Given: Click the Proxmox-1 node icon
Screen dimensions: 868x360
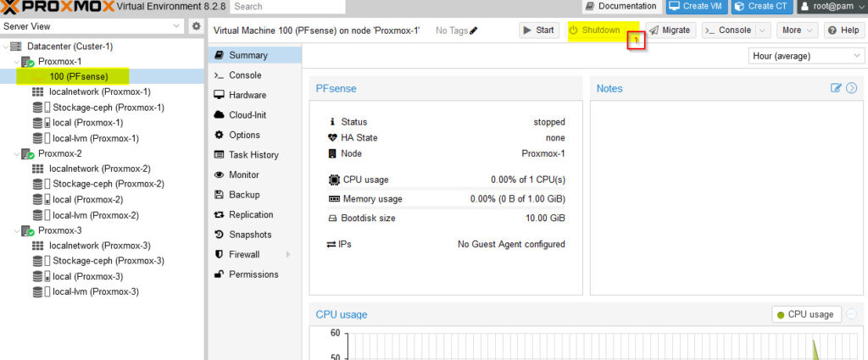Looking at the screenshot, I should (28, 61).
